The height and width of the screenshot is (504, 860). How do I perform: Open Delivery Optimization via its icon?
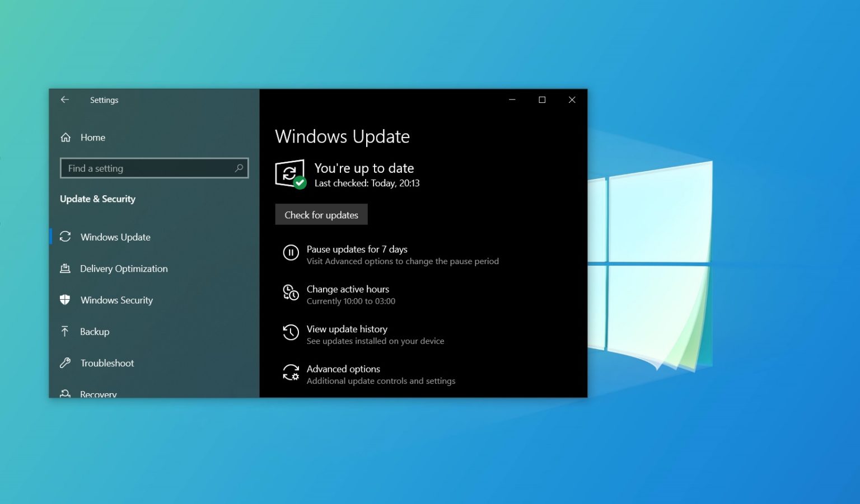pyautogui.click(x=66, y=269)
